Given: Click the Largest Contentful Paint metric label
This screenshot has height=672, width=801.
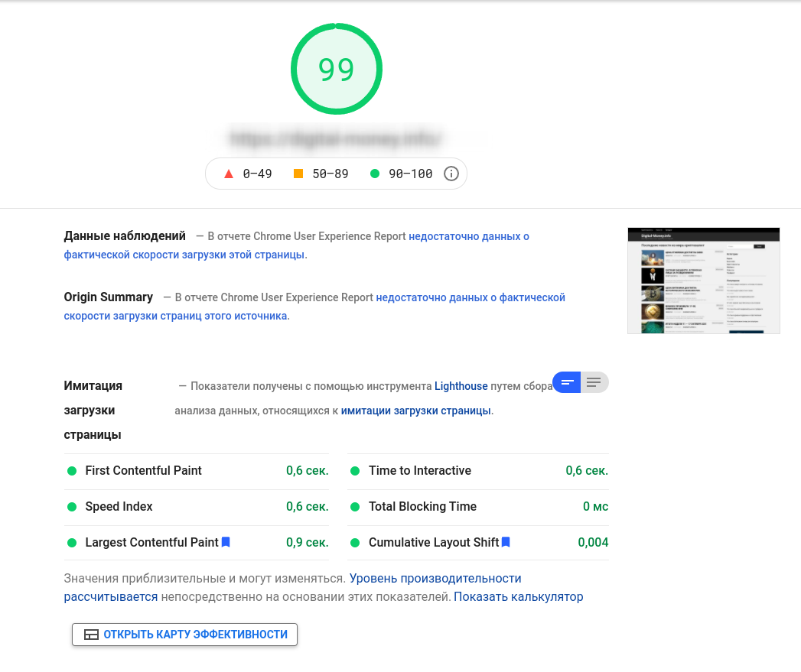Looking at the screenshot, I should pyautogui.click(x=151, y=542).
